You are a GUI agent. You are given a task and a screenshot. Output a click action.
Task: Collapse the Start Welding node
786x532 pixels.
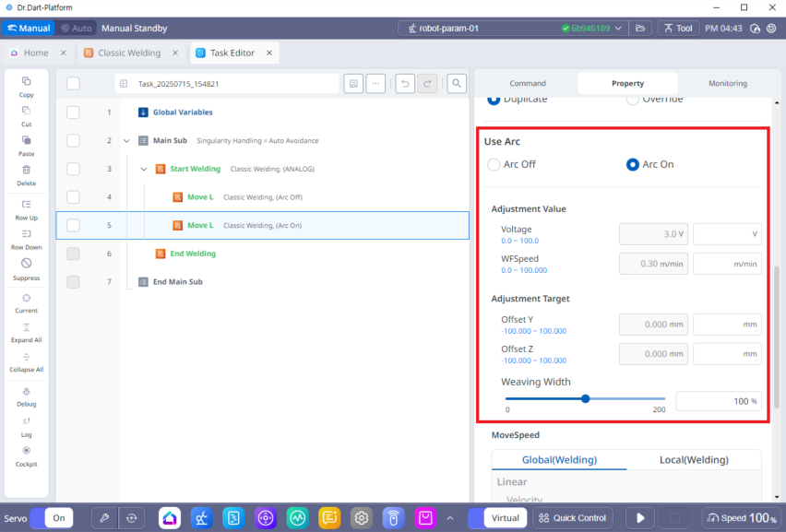(x=144, y=169)
